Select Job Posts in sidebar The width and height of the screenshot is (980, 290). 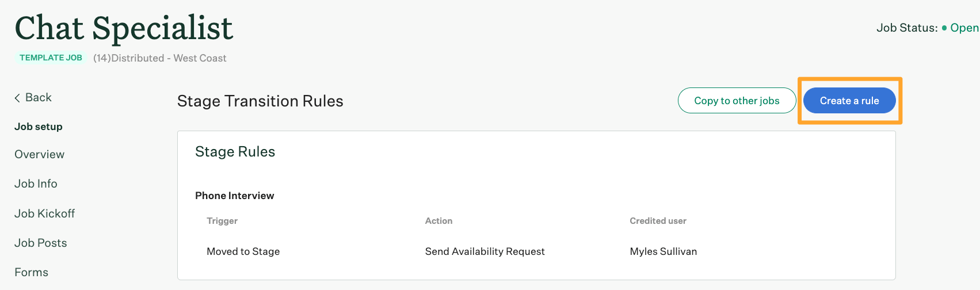(40, 243)
